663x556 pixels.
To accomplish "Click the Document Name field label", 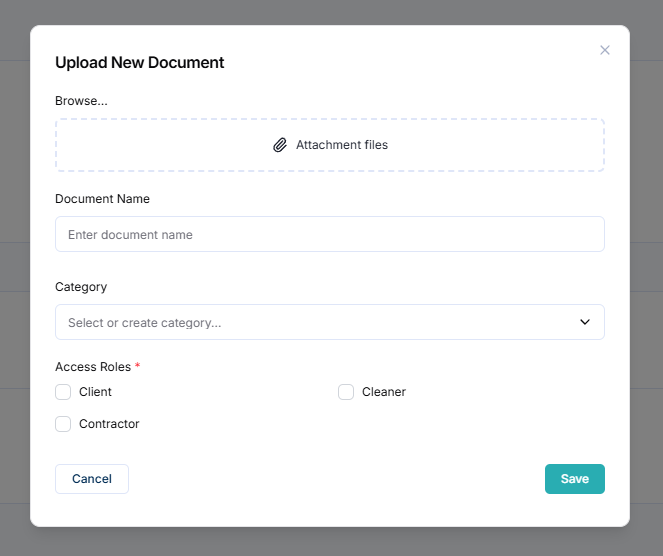I will pos(102,199).
